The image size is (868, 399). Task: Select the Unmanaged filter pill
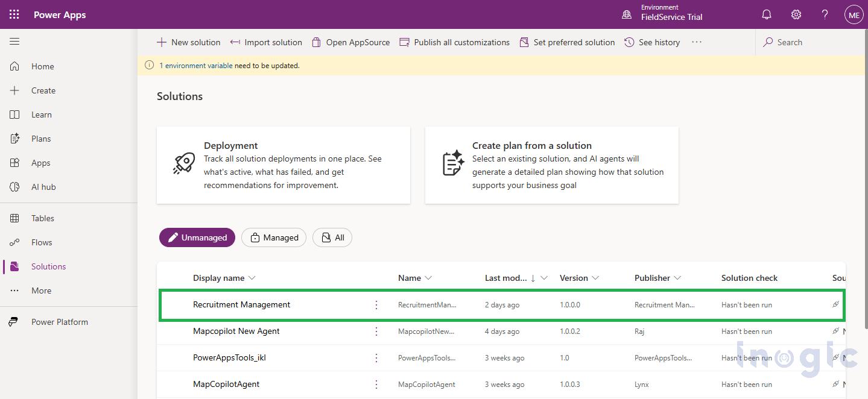[x=197, y=237]
